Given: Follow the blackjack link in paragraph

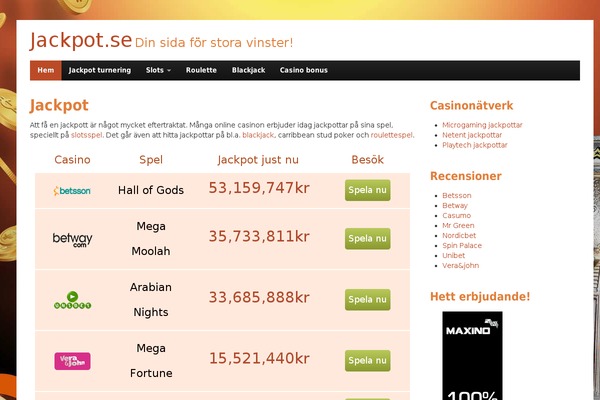Looking at the screenshot, I should point(258,135).
